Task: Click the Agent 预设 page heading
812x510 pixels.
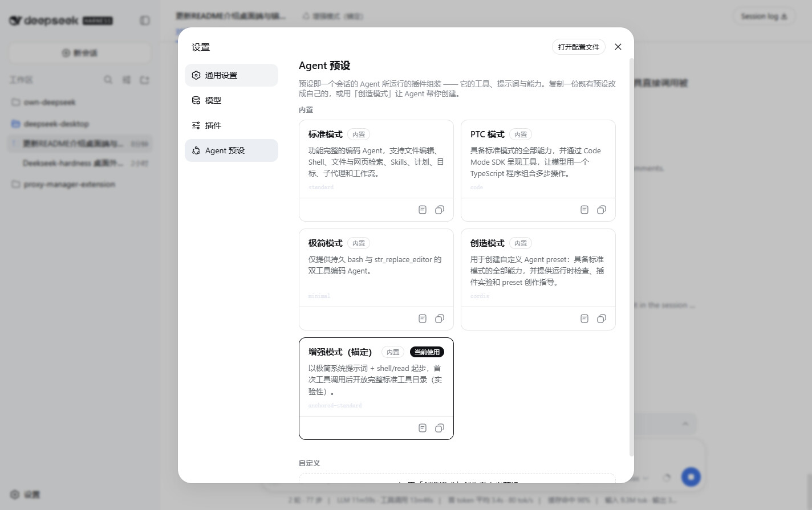Action: [324, 66]
